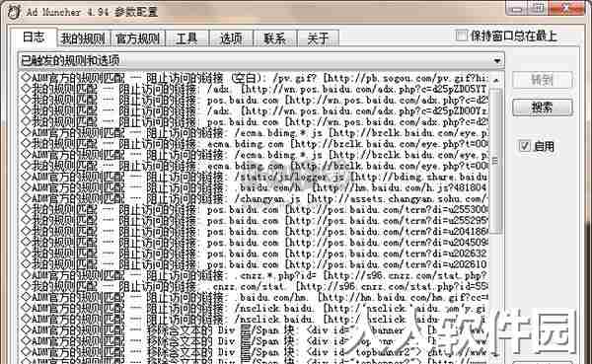Select the log row with /pv.gif? sogou link

254,78
